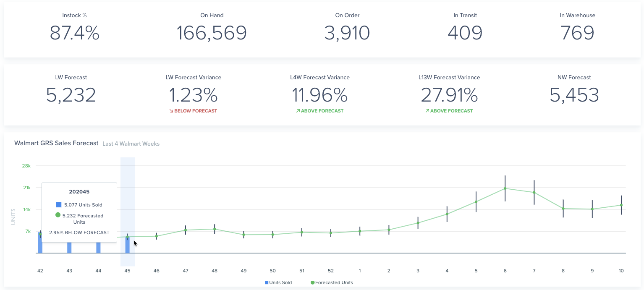The height and width of the screenshot is (290, 644).
Task: Select the week 48 forecast data point
Action: click(215, 229)
